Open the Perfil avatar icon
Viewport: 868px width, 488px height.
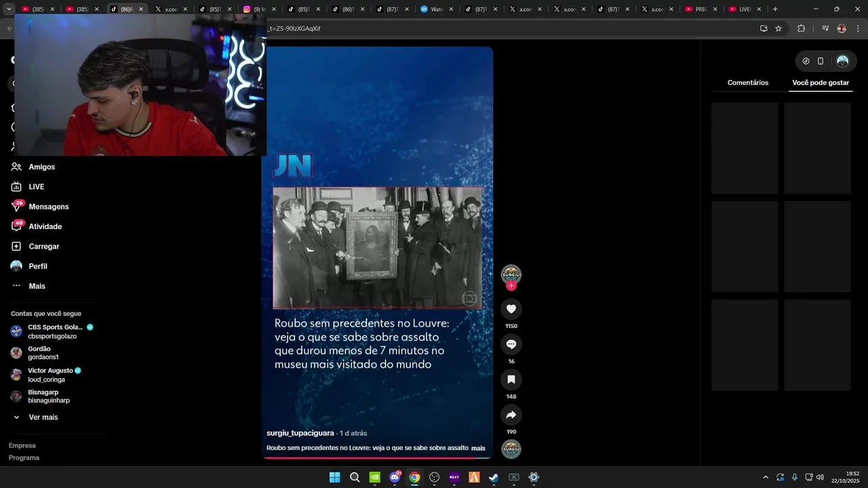click(x=16, y=266)
